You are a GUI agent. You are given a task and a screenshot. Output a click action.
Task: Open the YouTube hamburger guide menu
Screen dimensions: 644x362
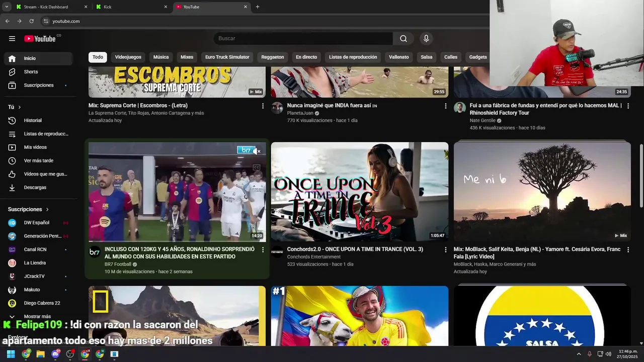point(12,39)
